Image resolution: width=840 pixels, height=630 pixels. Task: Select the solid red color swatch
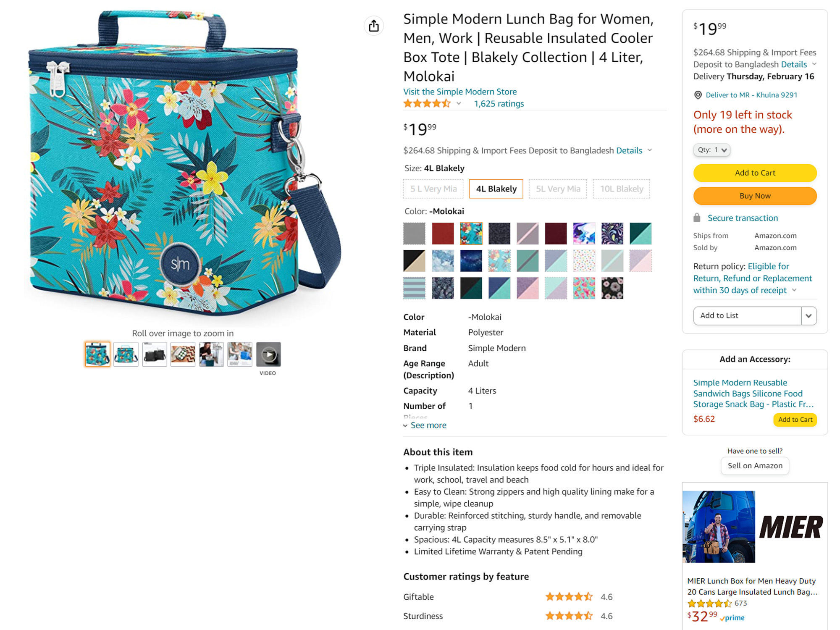443,234
